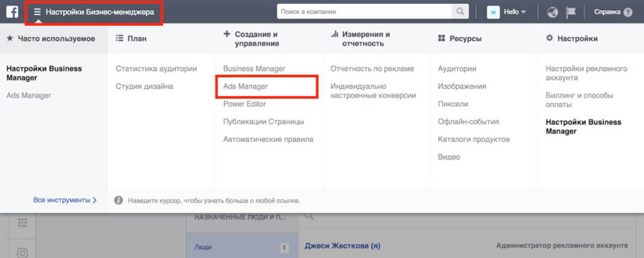Click the search magnifier button

click(460, 11)
